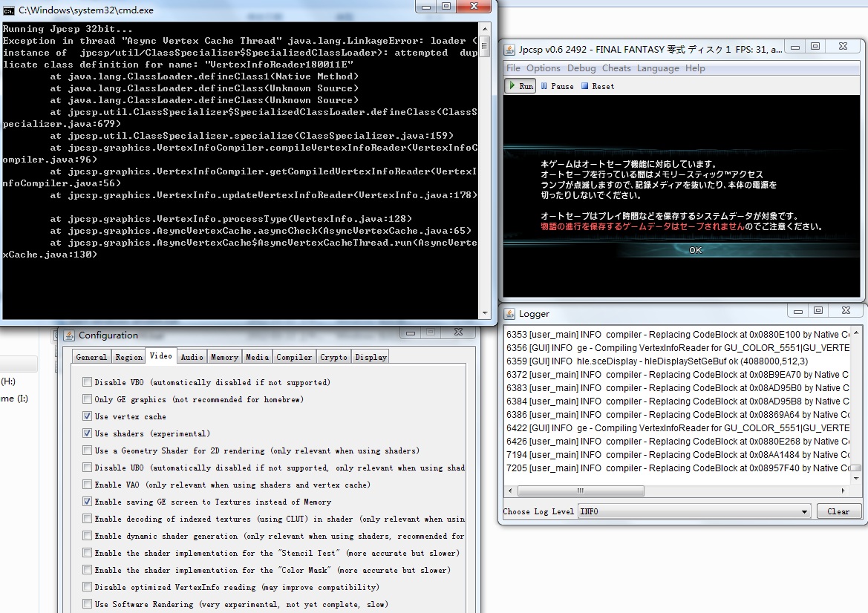Click Logger horizontal scrollbar left arrow
Screen dimensions: 868x613
pos(510,491)
